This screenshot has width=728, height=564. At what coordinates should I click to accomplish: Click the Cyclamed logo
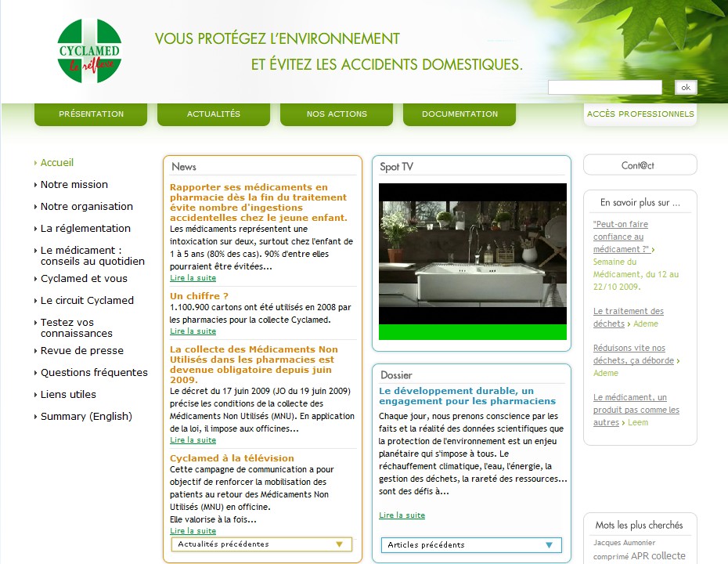coord(89,51)
